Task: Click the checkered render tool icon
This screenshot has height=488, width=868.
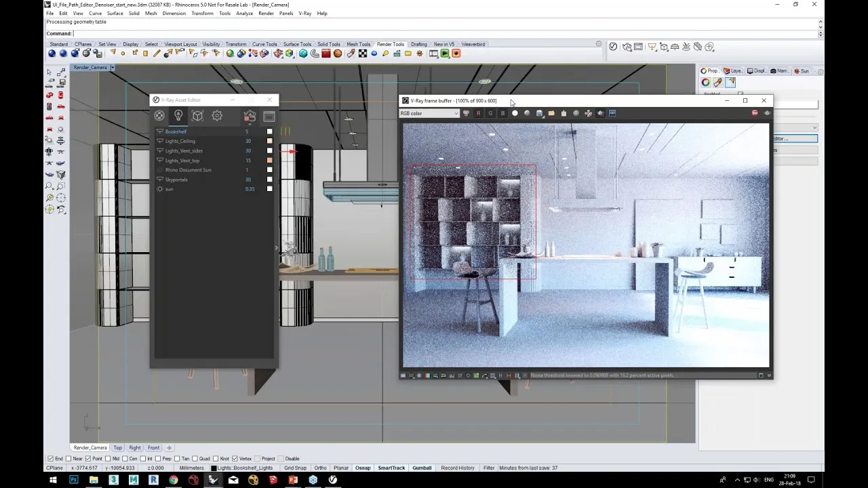Action: [x=363, y=54]
